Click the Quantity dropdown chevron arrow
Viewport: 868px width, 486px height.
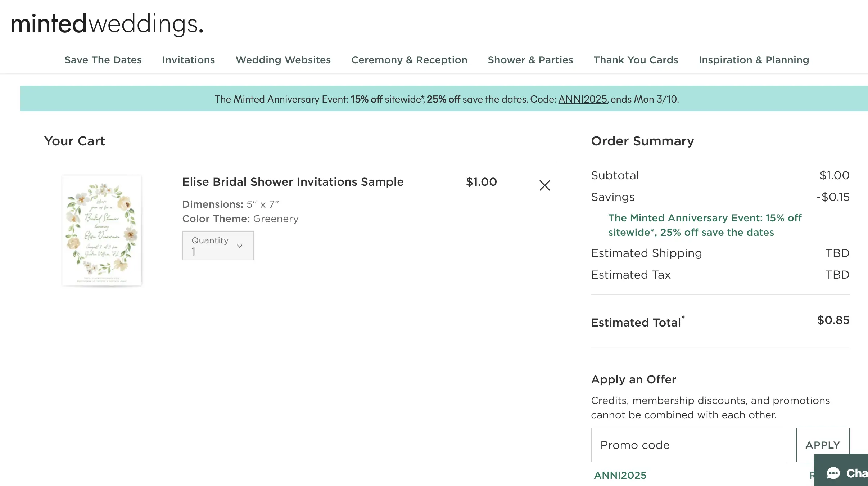pyautogui.click(x=240, y=246)
